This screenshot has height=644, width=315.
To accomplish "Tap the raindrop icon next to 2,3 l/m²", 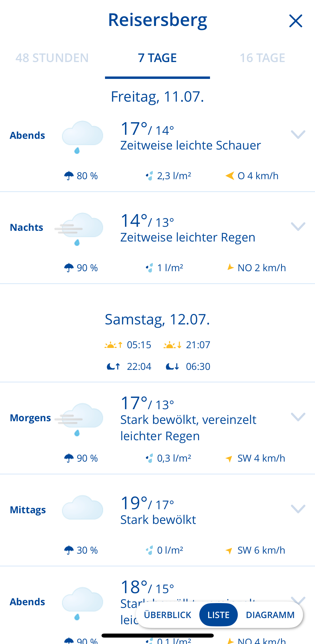I will tap(149, 176).
